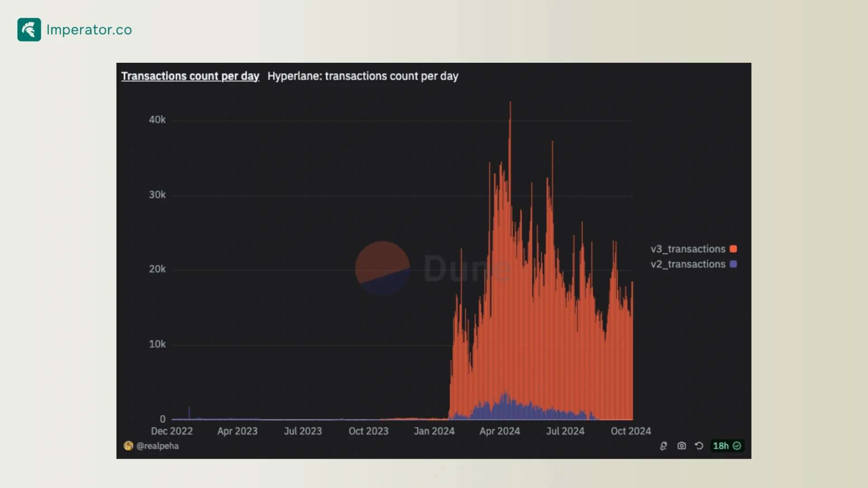Click the green check icon in 18h badge
Screen dimensions: 868x488
pos(737,446)
